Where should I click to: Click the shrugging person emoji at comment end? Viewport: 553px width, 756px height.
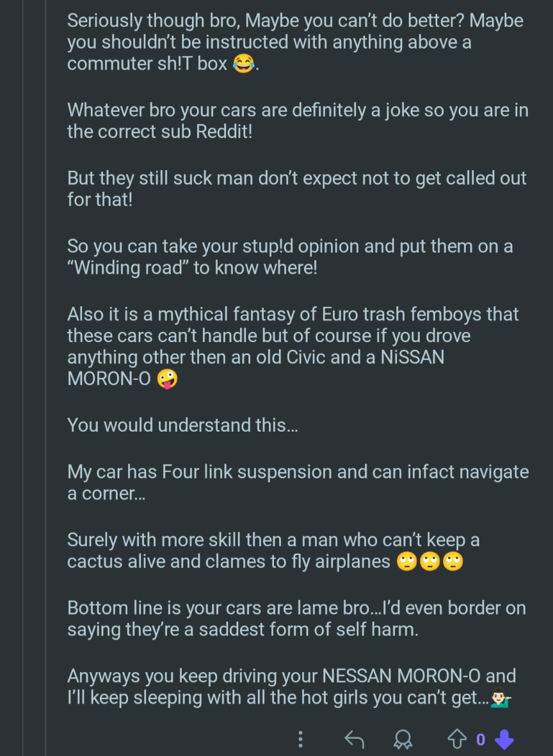coord(501,698)
